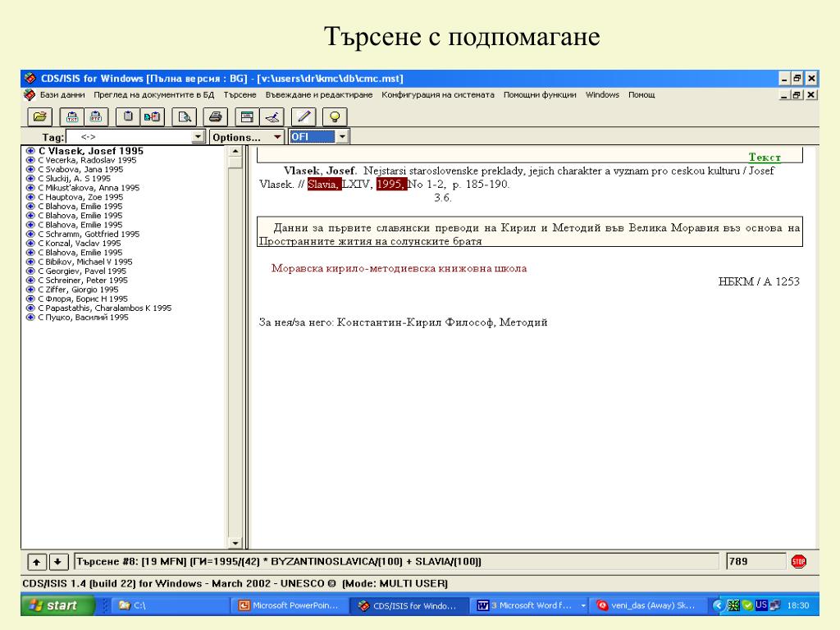Open print preview with the magnifier page icon
840x630 pixels.
tap(185, 116)
